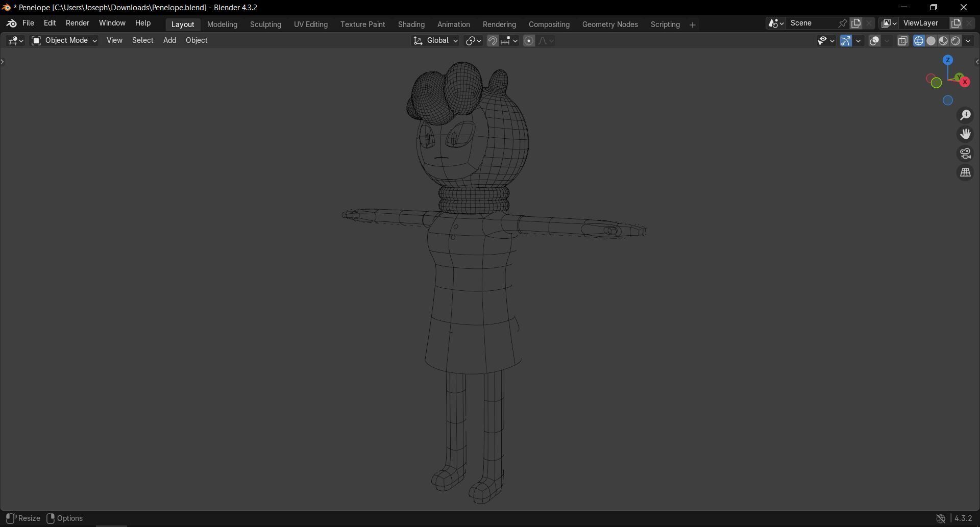
Task: Open the Window menu
Action: click(x=112, y=23)
